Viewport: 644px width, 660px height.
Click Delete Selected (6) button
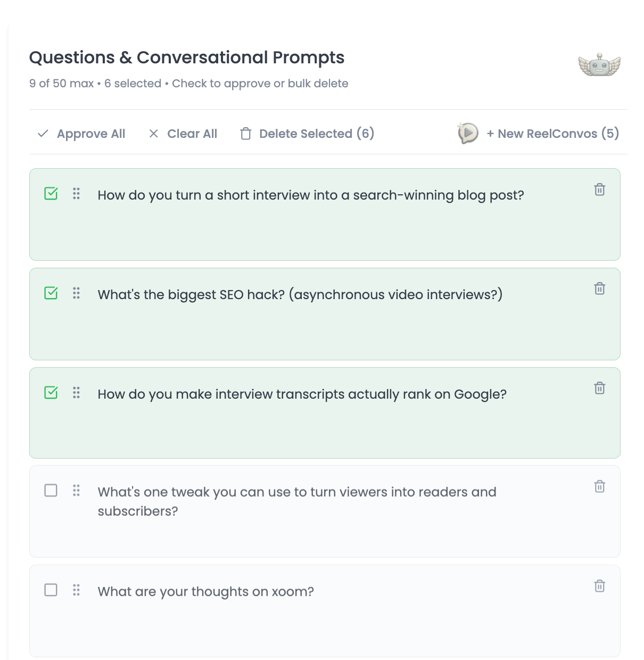[x=307, y=134]
